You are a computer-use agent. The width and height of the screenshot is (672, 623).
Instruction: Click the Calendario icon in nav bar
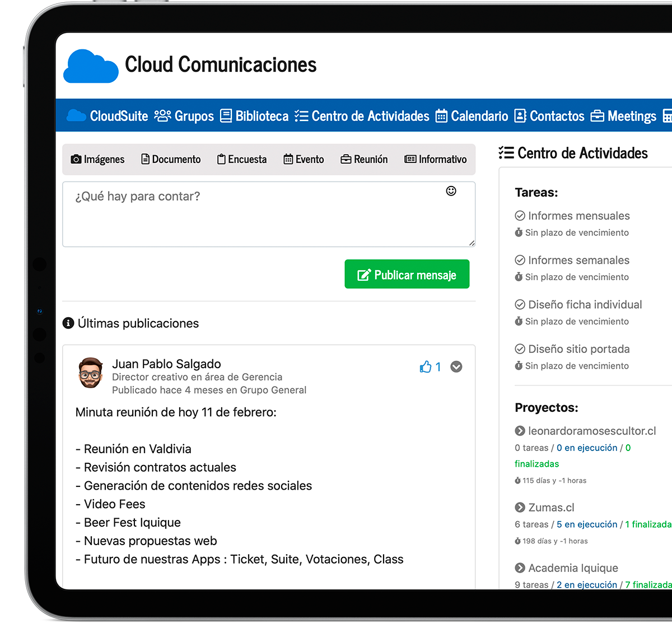(441, 116)
